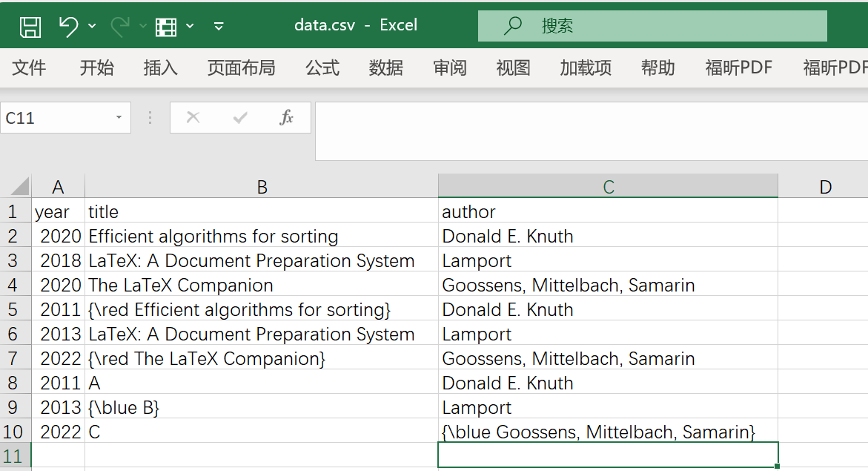Click the Insert Function fx icon

(286, 117)
